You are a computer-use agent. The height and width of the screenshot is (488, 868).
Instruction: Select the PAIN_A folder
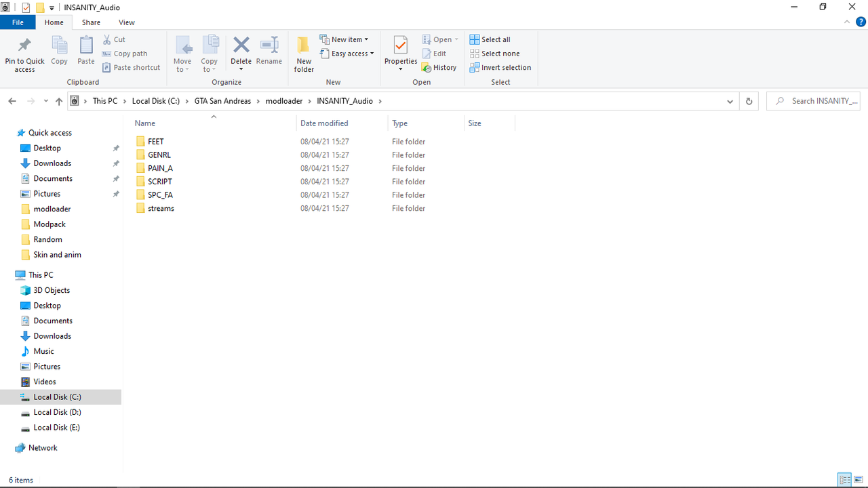pyautogui.click(x=160, y=168)
